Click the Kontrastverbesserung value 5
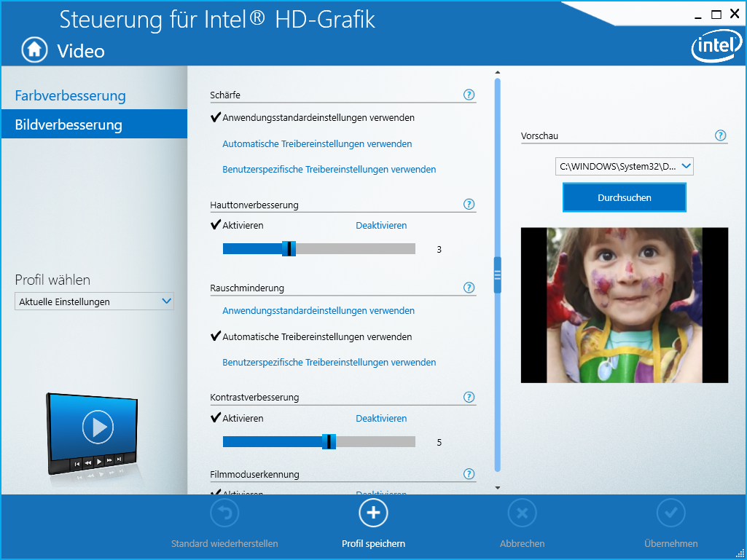747x560 pixels. (439, 442)
